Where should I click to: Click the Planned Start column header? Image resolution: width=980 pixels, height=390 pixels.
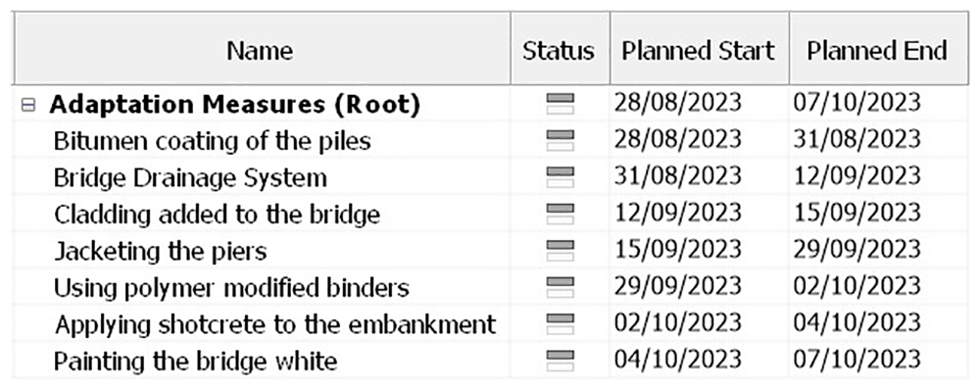(x=699, y=48)
